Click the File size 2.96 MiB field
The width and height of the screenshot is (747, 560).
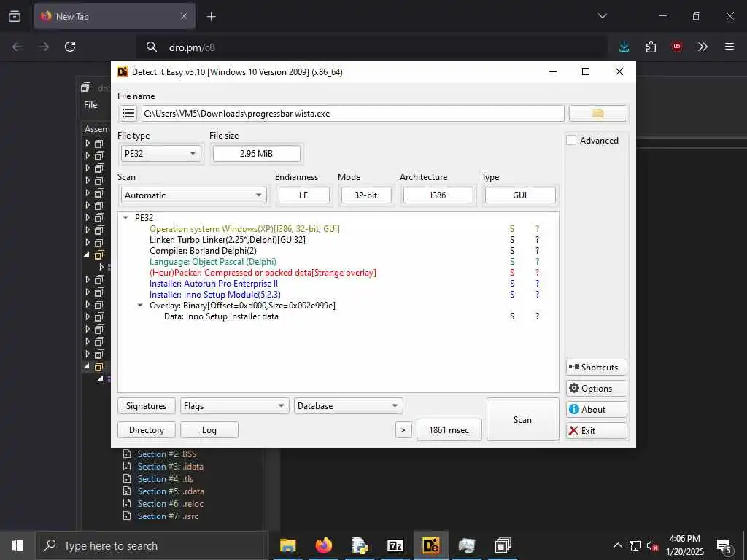coord(256,153)
